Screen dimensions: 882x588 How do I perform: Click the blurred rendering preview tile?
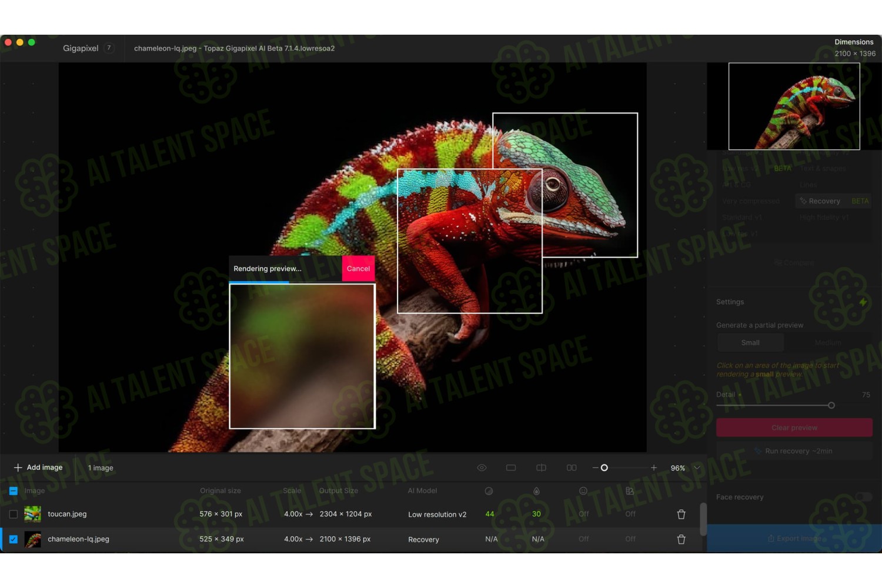click(302, 356)
